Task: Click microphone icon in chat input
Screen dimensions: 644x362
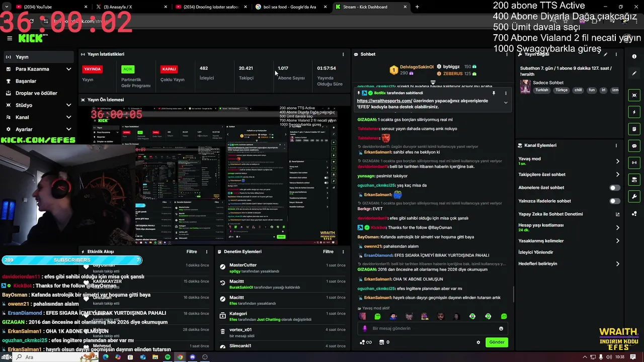Action: pos(365,328)
